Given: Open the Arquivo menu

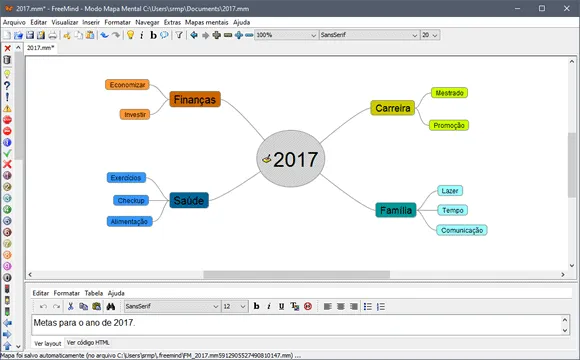Looking at the screenshot, I should (14, 22).
